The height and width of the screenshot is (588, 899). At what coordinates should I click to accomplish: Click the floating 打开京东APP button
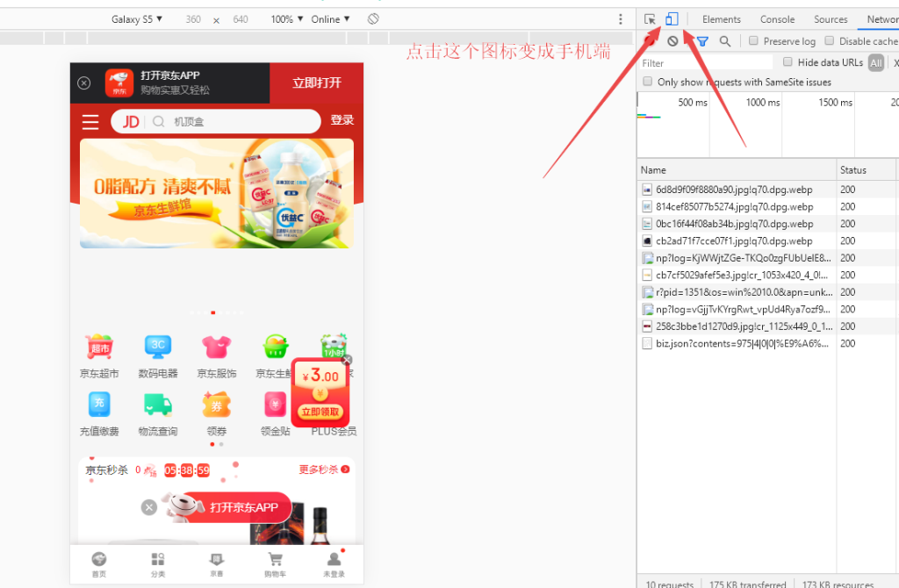pyautogui.click(x=243, y=507)
